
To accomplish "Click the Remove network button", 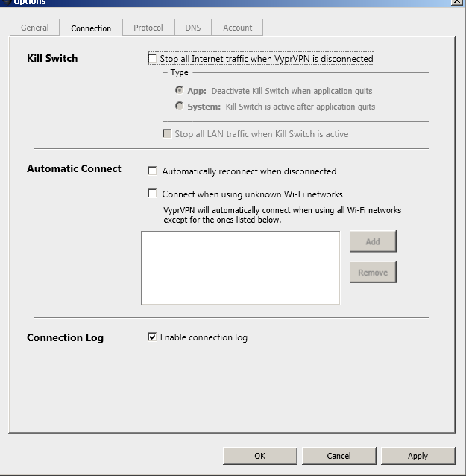I will tap(373, 273).
